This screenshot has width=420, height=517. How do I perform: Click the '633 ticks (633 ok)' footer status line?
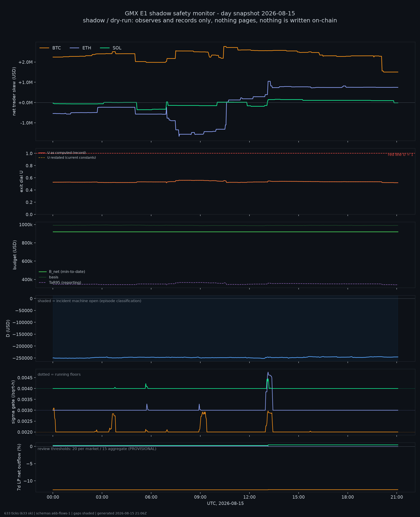click(x=75, y=513)
